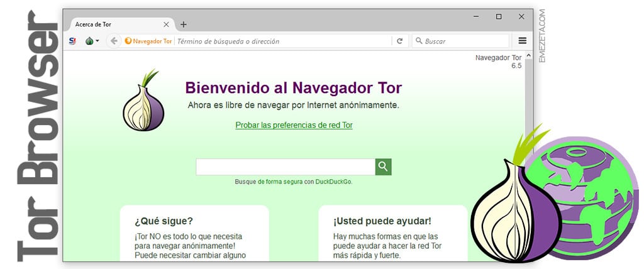The height and width of the screenshot is (269, 644).
Task: Reload the page with refresh icon
Action: 399,41
